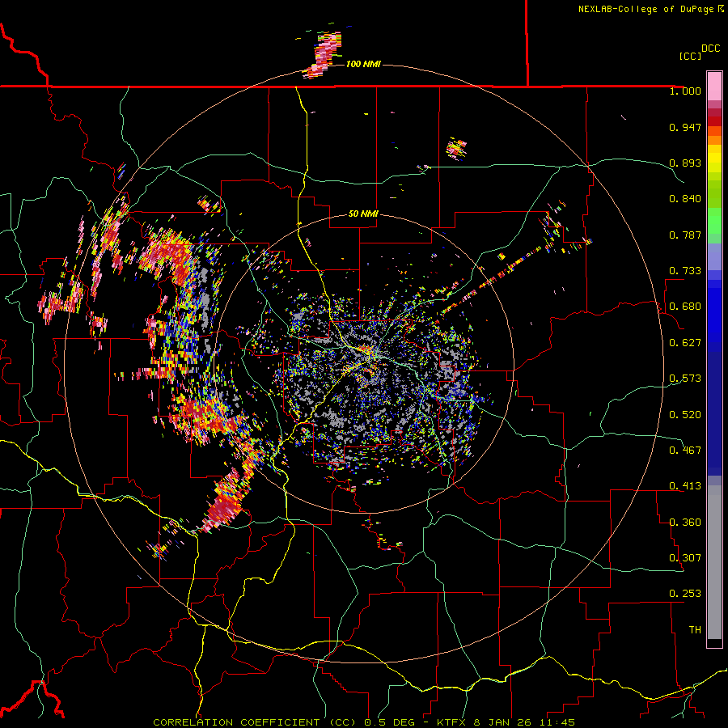Viewport: 728px width, 728px height.
Task: Click the 0.253 legend value
Action: (x=685, y=594)
